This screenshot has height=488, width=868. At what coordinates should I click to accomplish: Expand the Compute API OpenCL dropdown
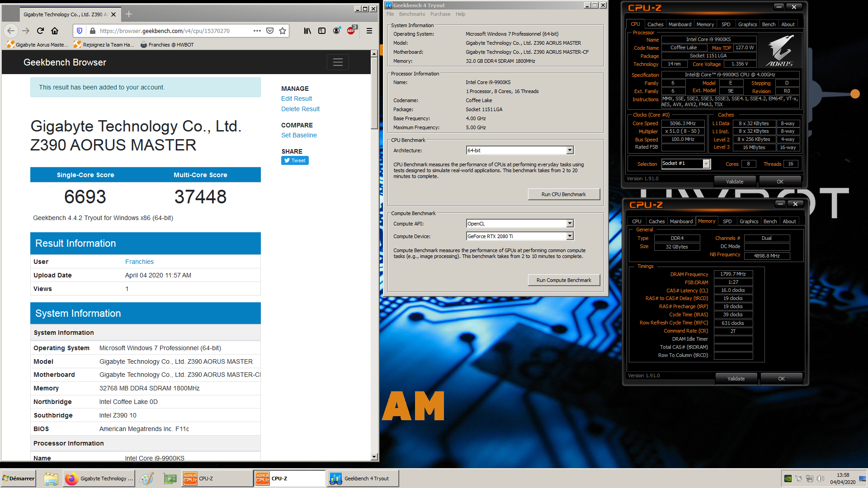[x=570, y=223]
